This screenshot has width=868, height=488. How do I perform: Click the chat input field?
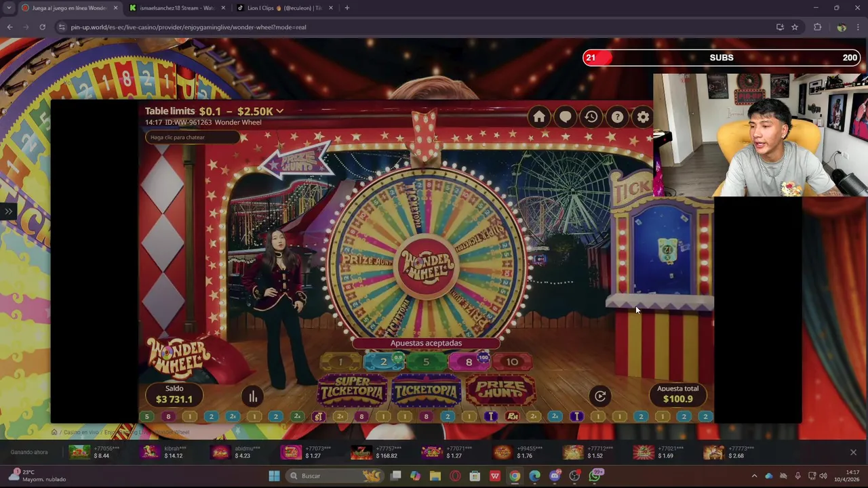[x=193, y=137]
